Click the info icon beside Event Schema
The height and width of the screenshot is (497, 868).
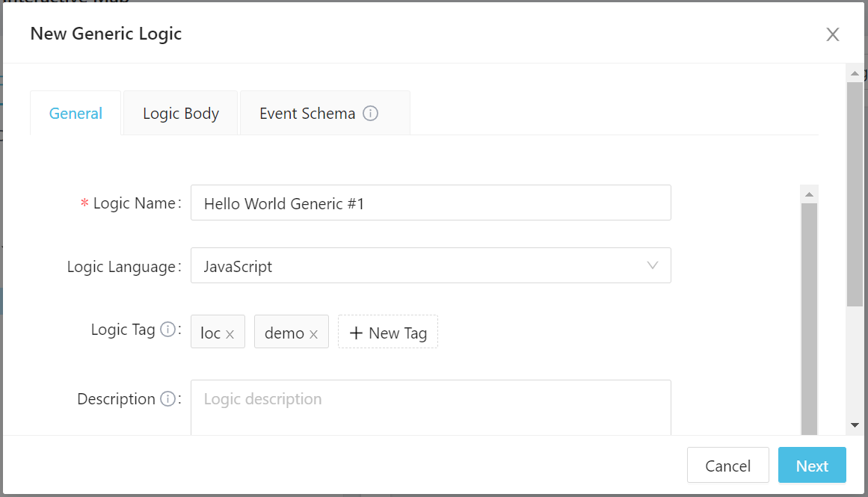370,114
